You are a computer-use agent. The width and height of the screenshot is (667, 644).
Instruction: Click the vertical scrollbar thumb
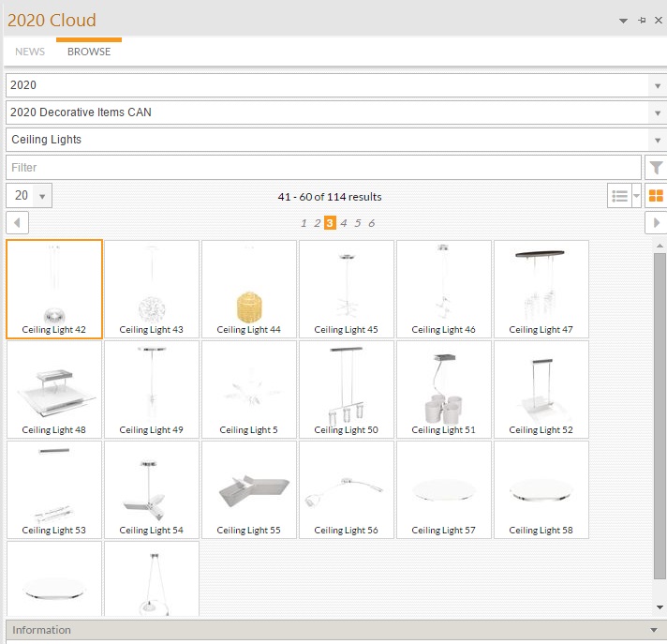pyautogui.click(x=660, y=416)
